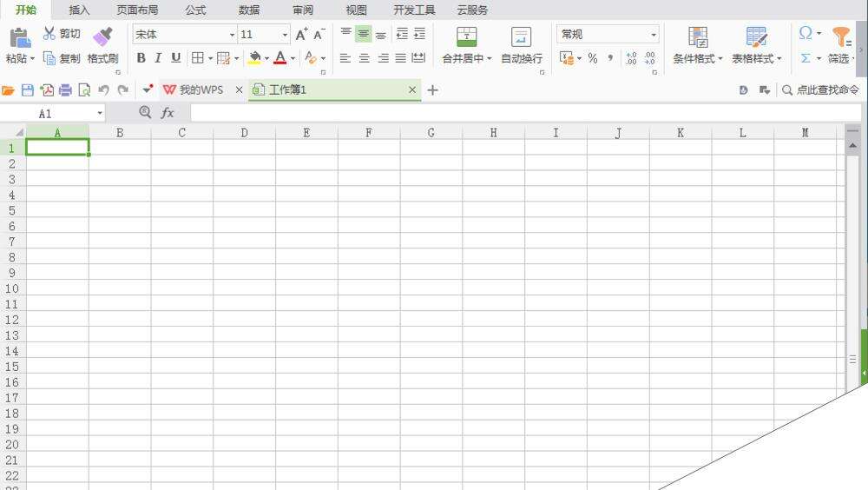
Task: Expand font color options arrow
Action: point(293,57)
